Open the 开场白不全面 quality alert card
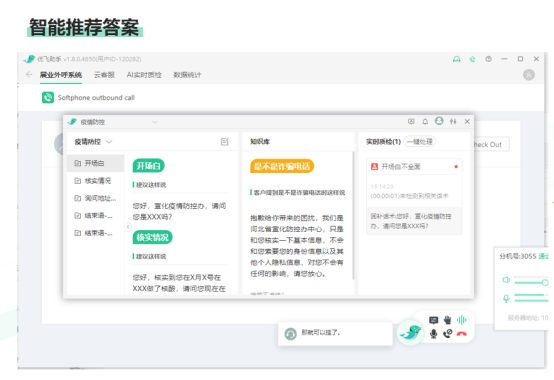 [x=414, y=197]
